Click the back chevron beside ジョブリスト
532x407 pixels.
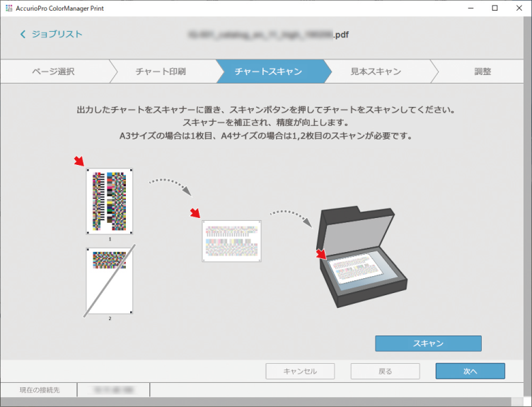(x=23, y=34)
